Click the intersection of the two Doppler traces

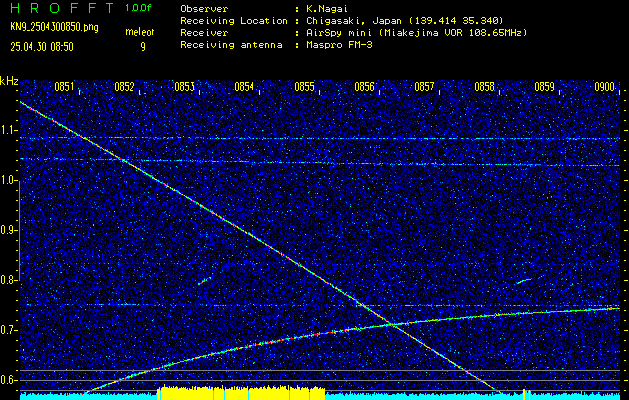[x=392, y=324]
